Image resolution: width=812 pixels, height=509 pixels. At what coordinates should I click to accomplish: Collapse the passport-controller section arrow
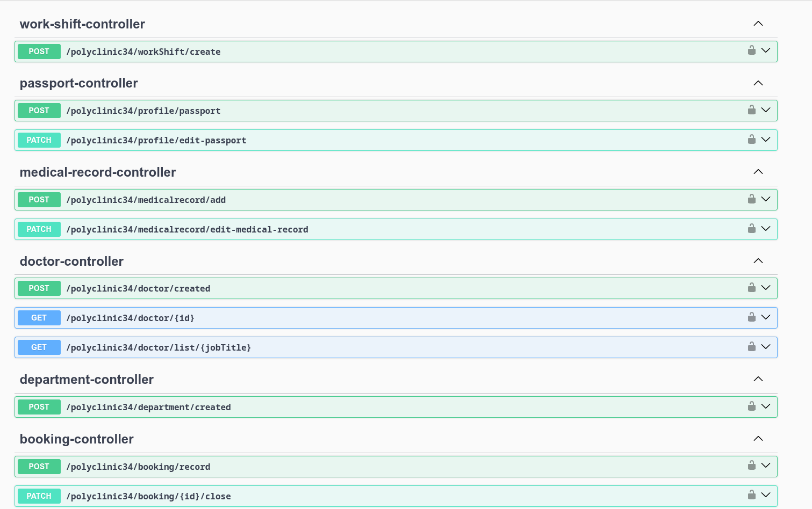click(x=758, y=83)
